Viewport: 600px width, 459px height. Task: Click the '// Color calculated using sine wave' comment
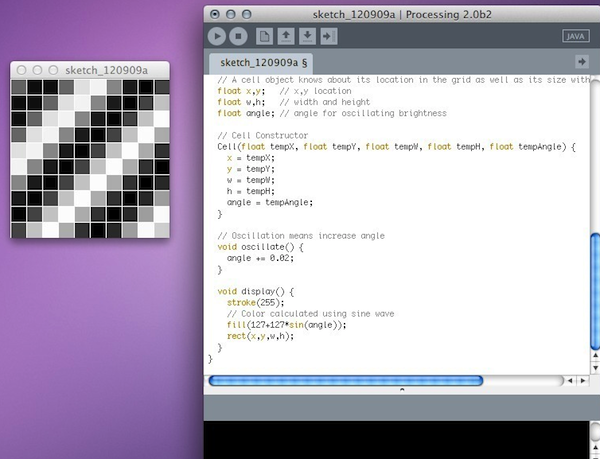point(310,314)
